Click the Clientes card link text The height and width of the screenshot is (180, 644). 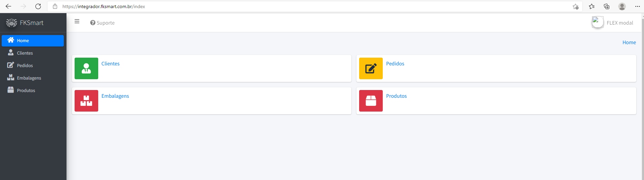pos(110,64)
